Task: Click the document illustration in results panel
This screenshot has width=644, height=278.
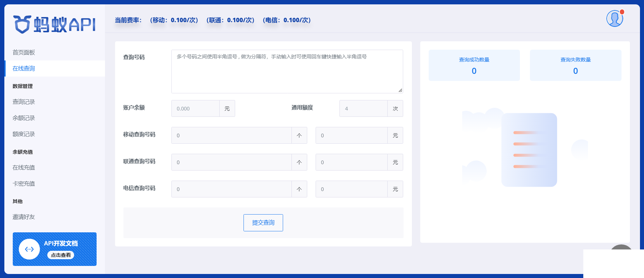Action: [x=529, y=150]
